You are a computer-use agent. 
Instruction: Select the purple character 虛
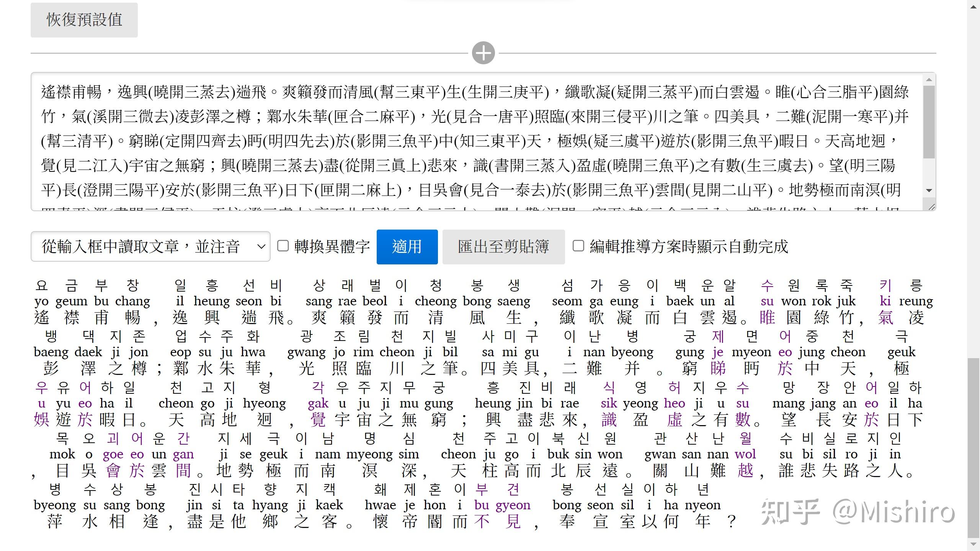pos(675,420)
